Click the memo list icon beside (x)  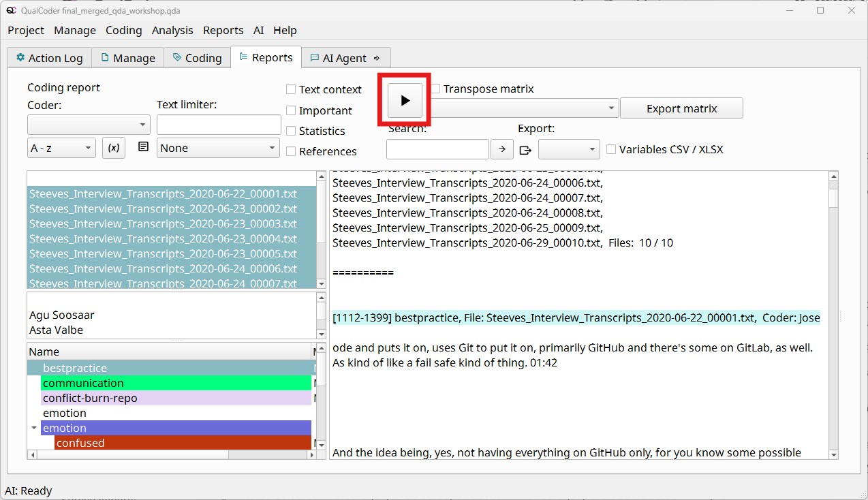click(143, 147)
